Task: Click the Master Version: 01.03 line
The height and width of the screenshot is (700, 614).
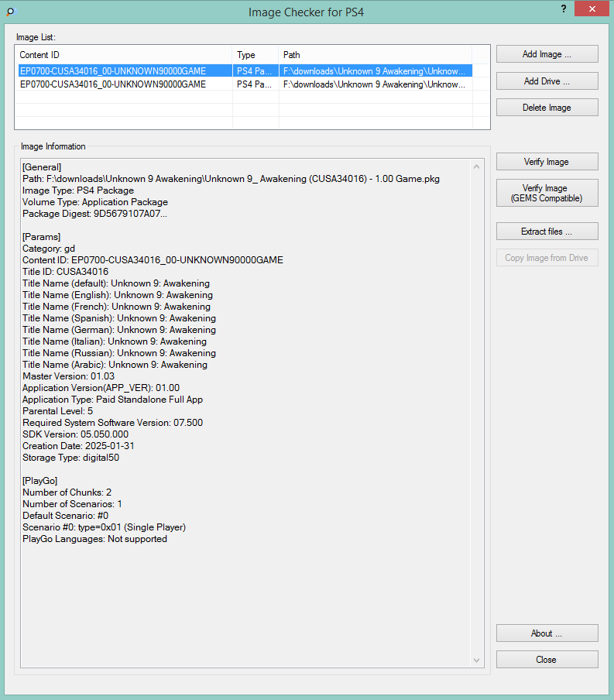Action: coord(68,376)
